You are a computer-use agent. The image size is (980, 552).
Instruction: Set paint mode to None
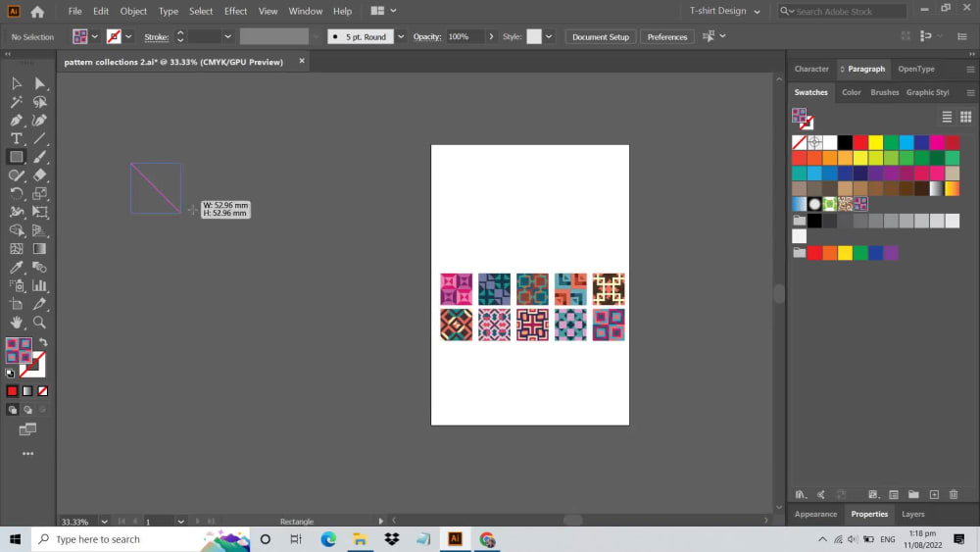(42, 391)
